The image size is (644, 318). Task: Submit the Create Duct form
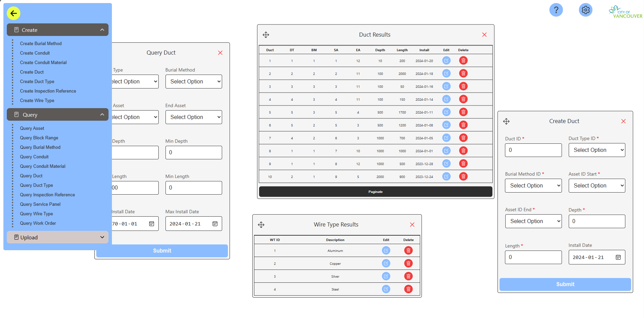[x=565, y=284]
